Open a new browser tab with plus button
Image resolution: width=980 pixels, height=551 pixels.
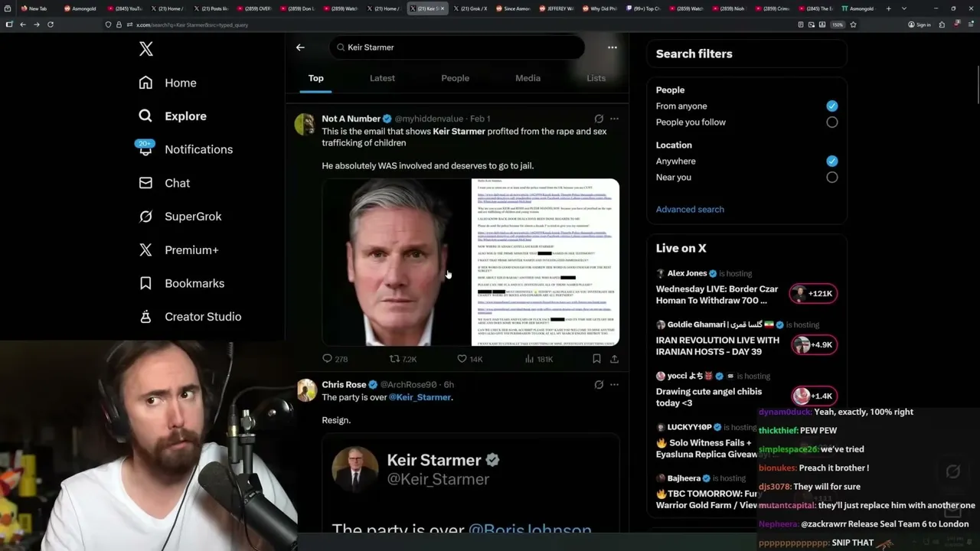pos(888,8)
